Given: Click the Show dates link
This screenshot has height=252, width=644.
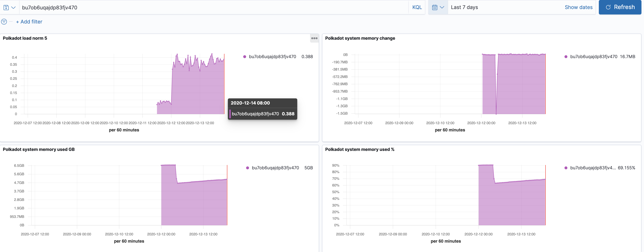Looking at the screenshot, I should 578,7.
